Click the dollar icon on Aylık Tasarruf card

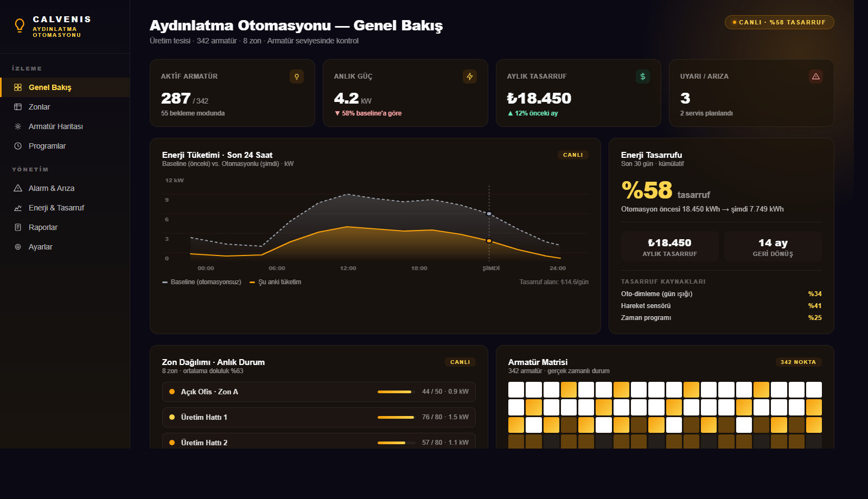click(642, 76)
